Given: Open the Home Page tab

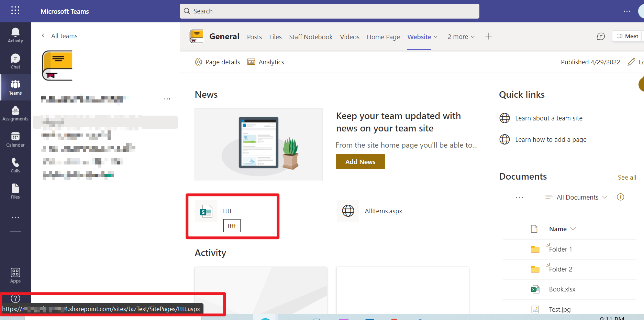Looking at the screenshot, I should coord(383,37).
